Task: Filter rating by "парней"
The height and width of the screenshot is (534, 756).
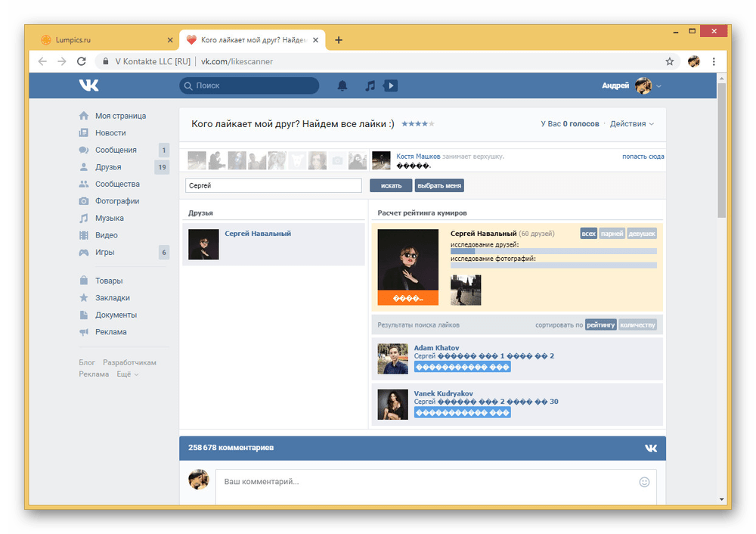Action: point(612,234)
